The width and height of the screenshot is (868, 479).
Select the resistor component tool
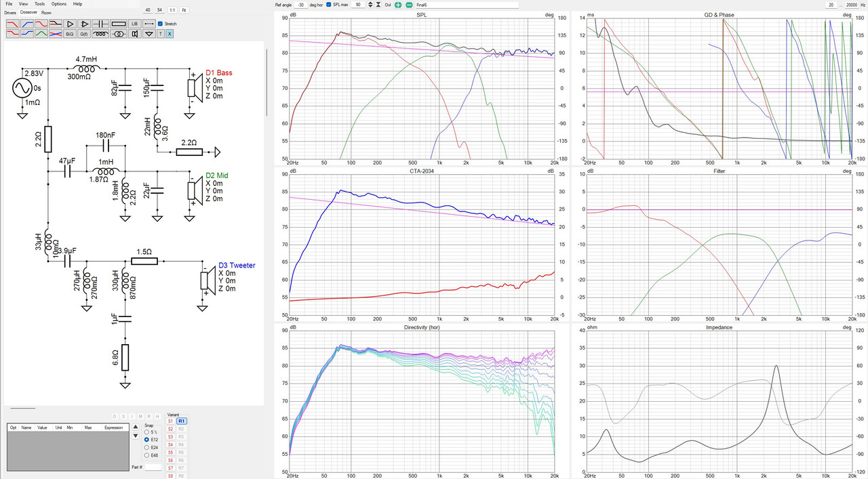point(119,24)
